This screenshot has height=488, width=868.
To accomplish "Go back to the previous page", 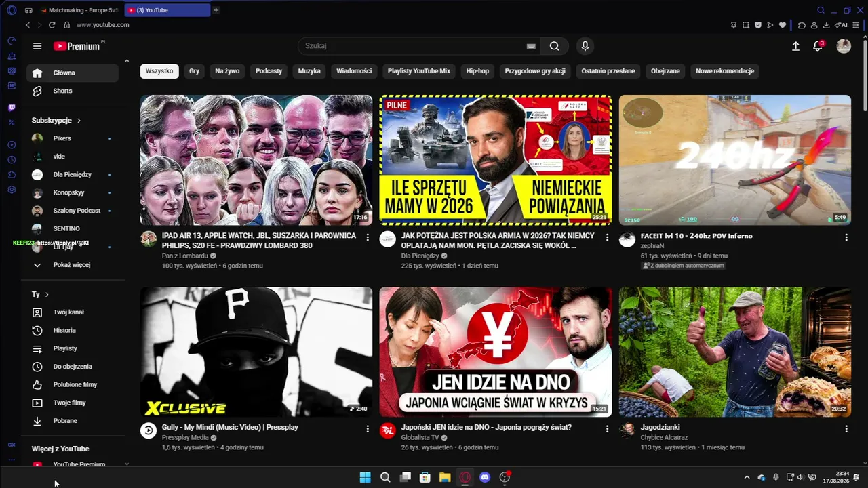I will coord(28,25).
